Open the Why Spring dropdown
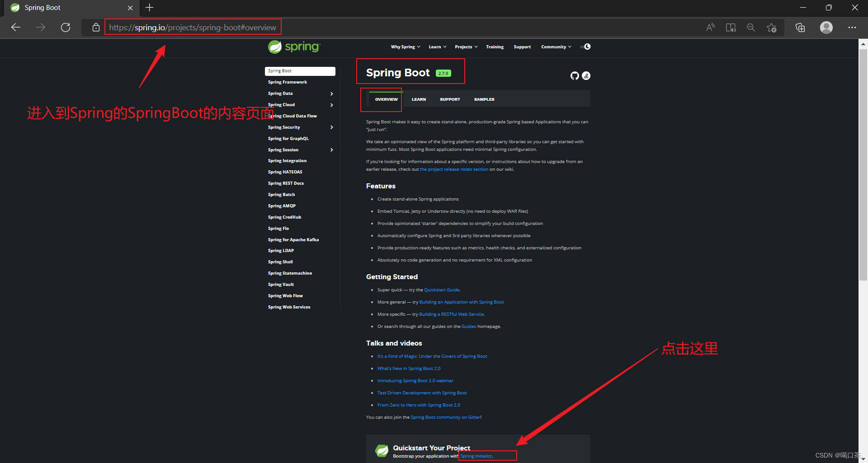868x463 pixels. pyautogui.click(x=406, y=47)
